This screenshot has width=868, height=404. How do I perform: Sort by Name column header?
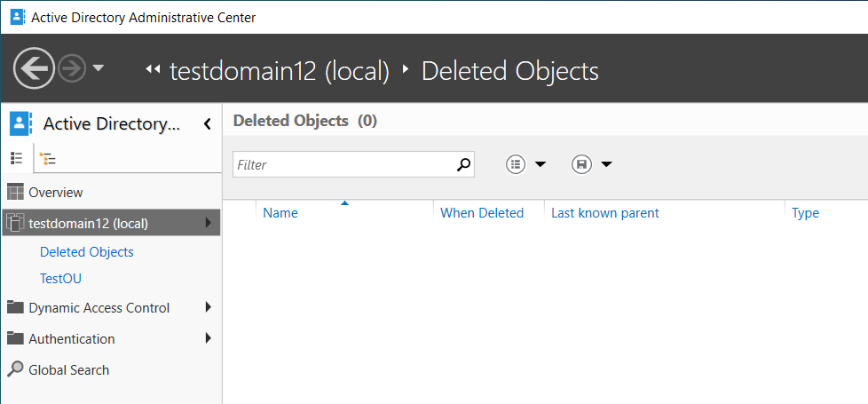point(280,213)
